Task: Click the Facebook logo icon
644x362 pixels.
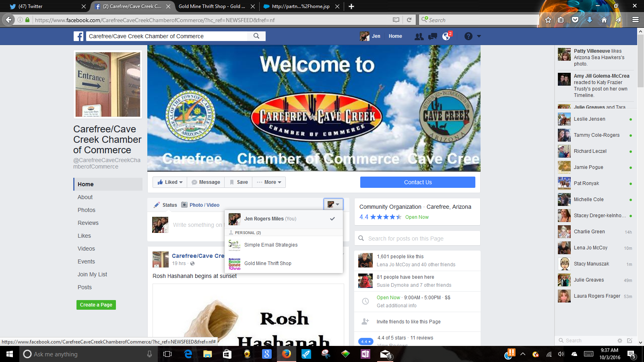Action: (x=78, y=36)
